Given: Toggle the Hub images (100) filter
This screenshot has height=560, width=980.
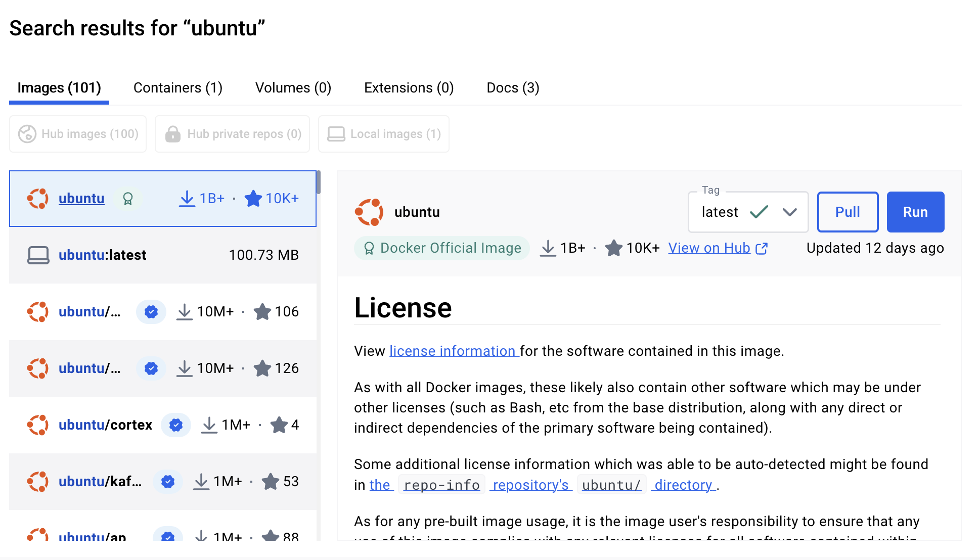Looking at the screenshot, I should (x=78, y=134).
